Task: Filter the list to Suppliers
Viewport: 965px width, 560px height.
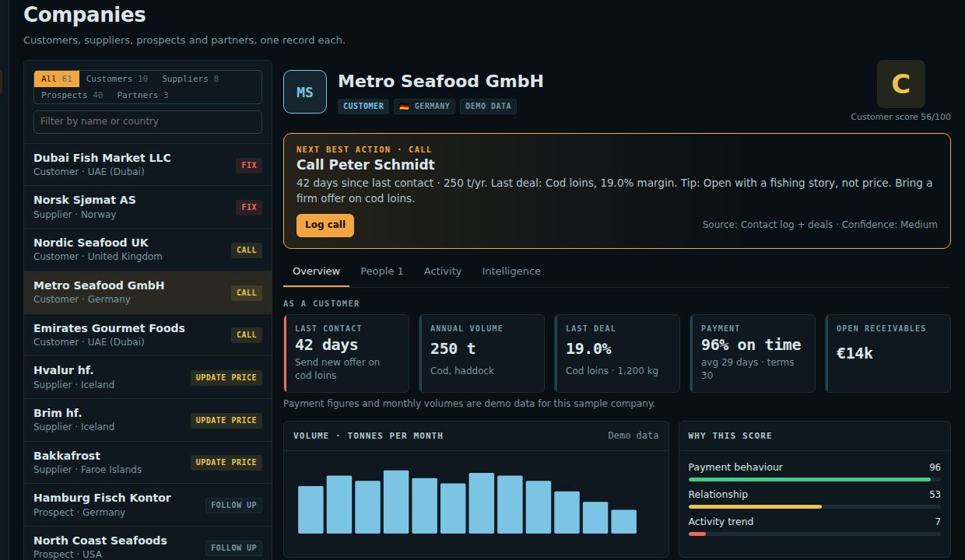Action: tap(191, 79)
